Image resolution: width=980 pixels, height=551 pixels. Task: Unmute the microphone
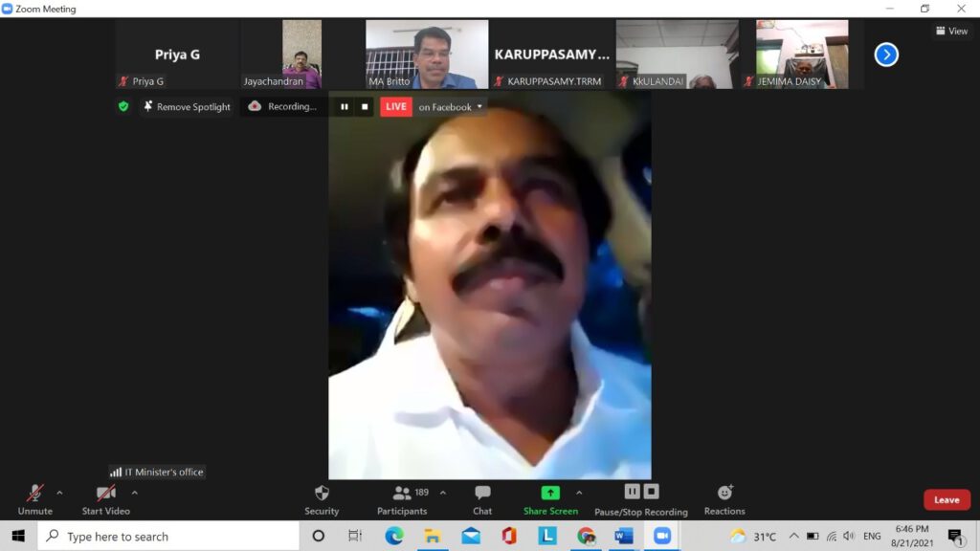34,494
